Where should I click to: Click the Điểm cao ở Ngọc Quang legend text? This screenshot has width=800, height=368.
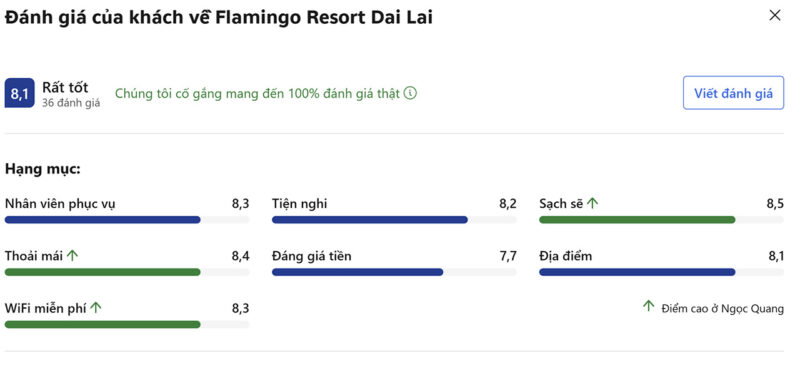pyautogui.click(x=722, y=309)
